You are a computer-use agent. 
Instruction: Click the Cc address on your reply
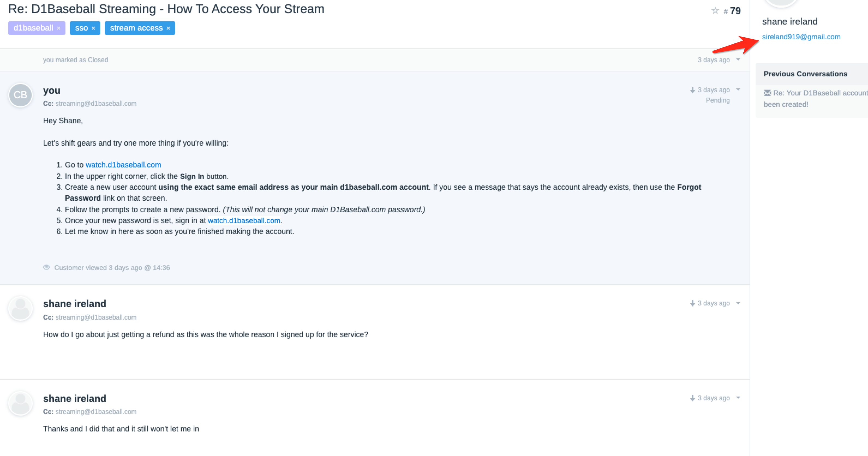tap(96, 104)
